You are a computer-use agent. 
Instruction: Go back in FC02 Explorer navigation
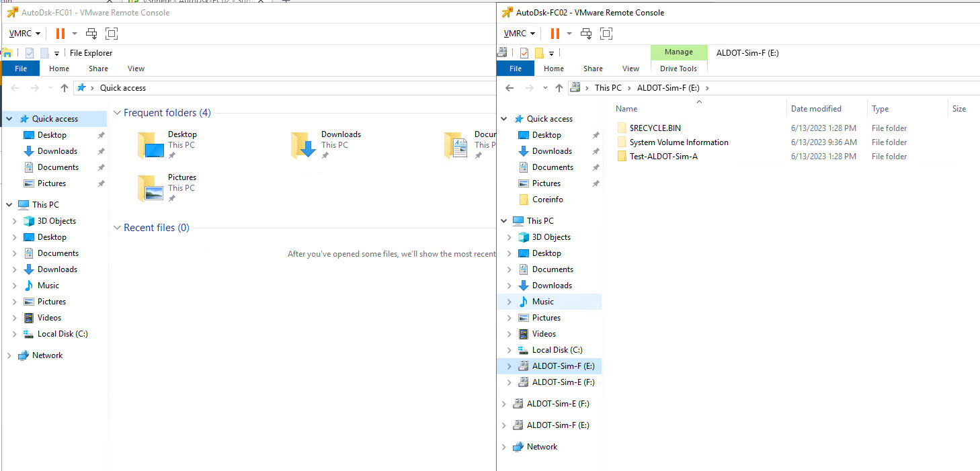point(509,88)
